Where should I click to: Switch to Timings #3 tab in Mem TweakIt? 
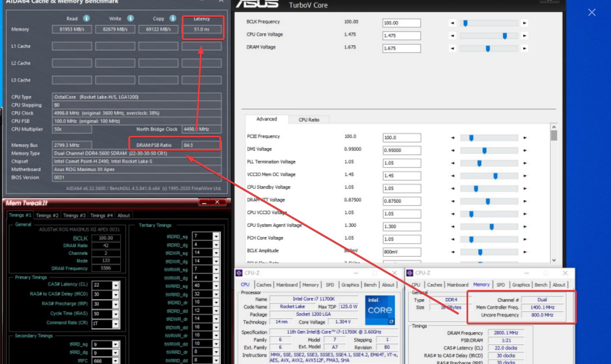(74, 215)
